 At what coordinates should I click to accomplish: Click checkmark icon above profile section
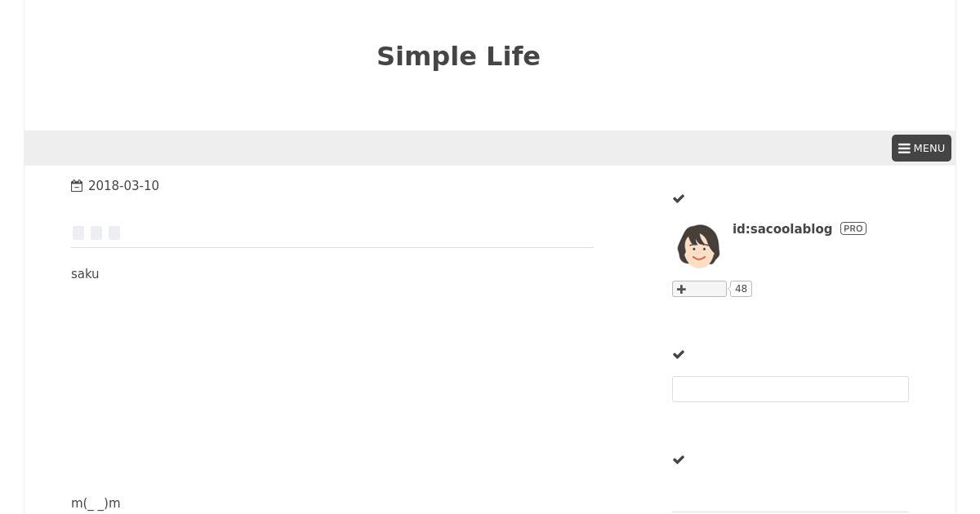coord(679,198)
